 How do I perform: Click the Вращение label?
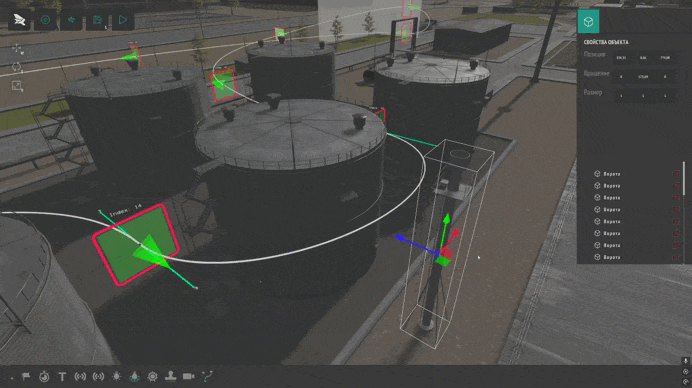(597, 74)
